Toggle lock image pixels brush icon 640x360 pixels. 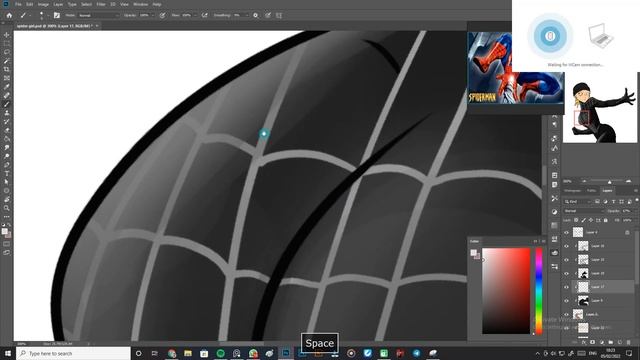[583, 220]
